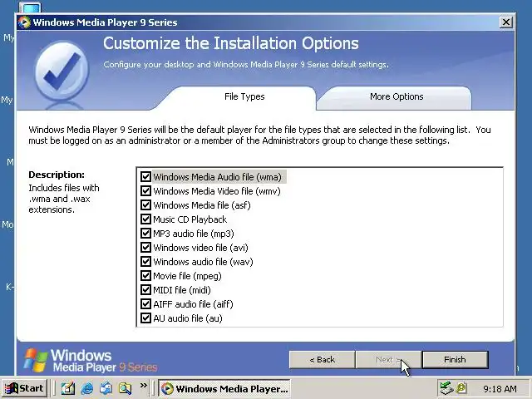This screenshot has width=532, height=399.
Task: Expand hidden Quick Launch icons chevron
Action: (144, 386)
